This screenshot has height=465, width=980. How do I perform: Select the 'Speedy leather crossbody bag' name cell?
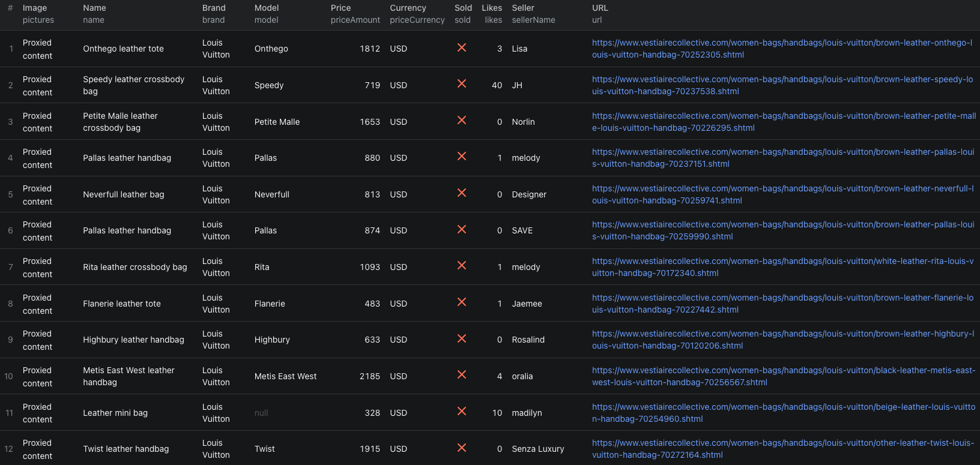[x=134, y=85]
